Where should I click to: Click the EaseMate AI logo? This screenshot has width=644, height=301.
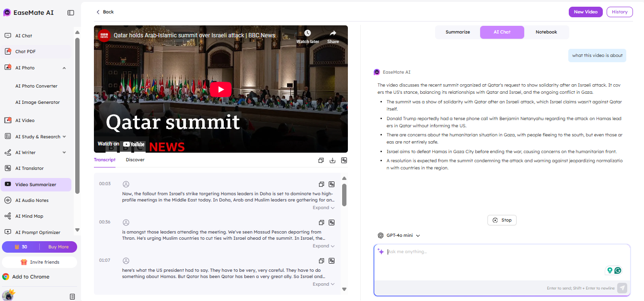[29, 12]
